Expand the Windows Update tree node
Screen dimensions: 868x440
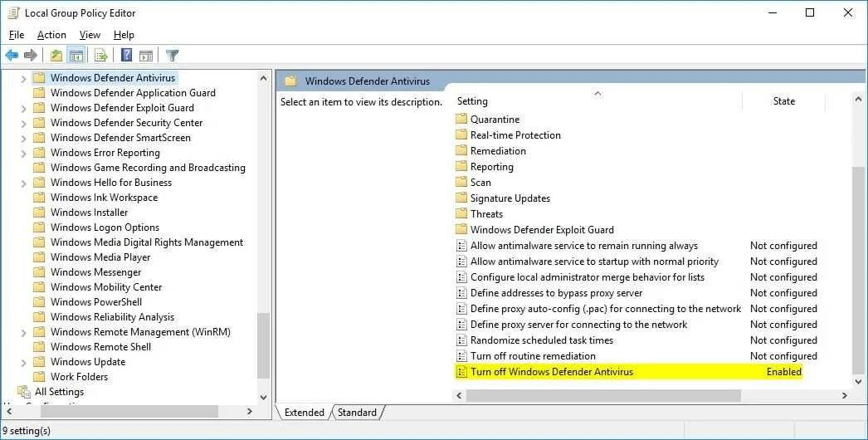click(23, 363)
